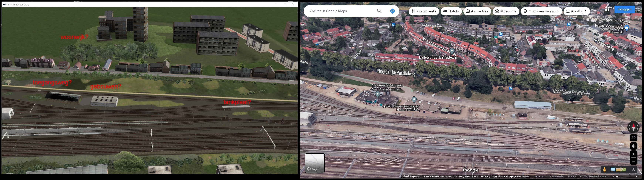Click bus stop icon on Noordelijke Parallelweg
The height and width of the screenshot is (180, 644).
click(x=510, y=89)
